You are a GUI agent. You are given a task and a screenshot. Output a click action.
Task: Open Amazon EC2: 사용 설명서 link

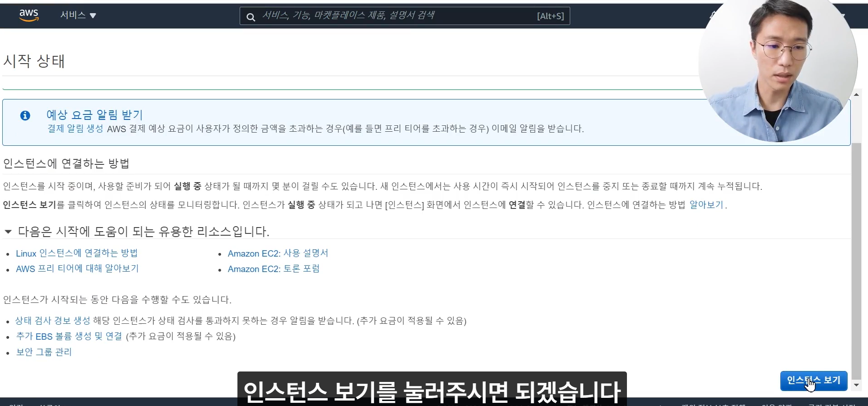278,253
